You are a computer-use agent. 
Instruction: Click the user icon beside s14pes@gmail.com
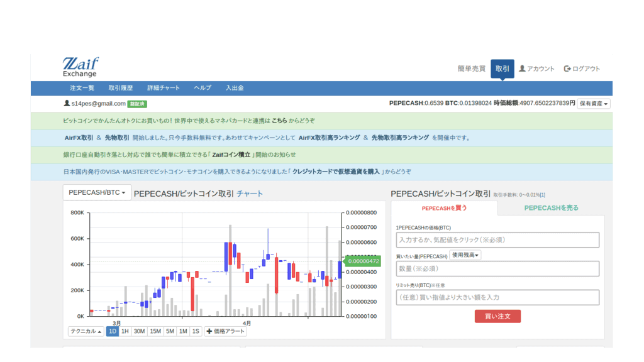[67, 103]
